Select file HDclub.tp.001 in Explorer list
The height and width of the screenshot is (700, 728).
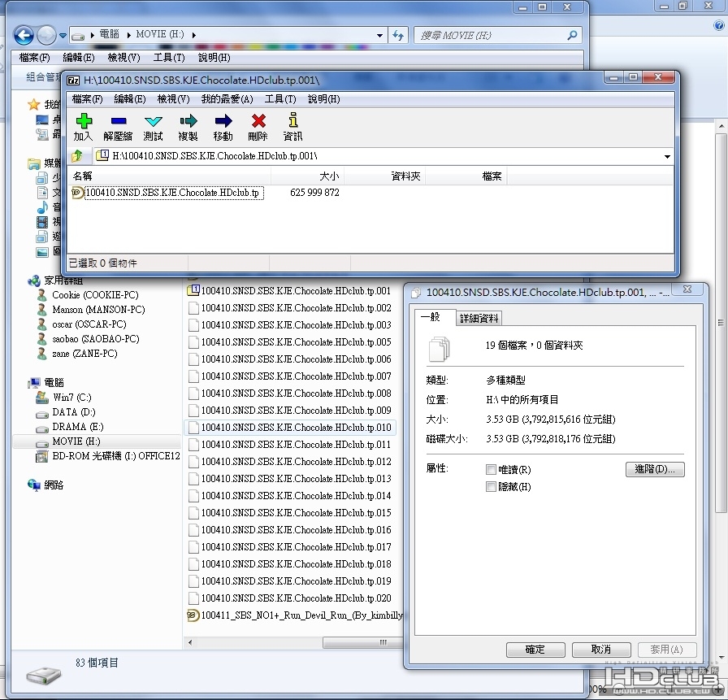(x=289, y=291)
